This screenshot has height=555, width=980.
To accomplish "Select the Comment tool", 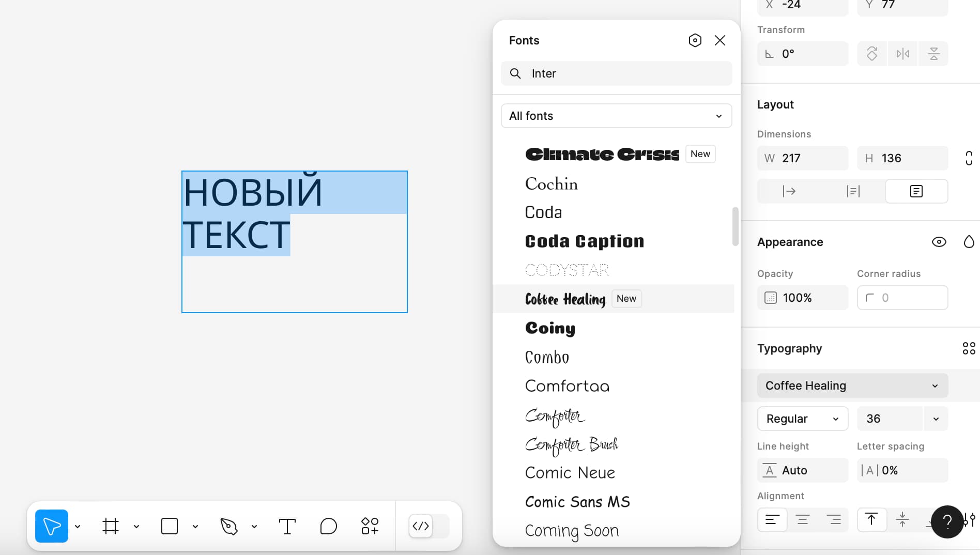I will (329, 526).
